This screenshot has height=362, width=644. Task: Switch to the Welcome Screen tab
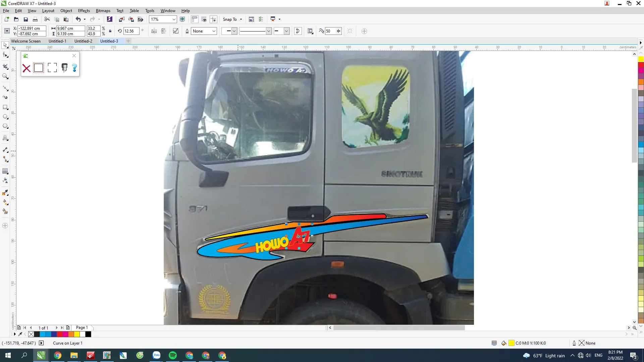26,41
